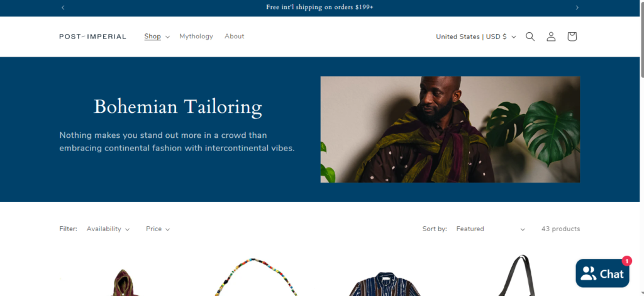The height and width of the screenshot is (296, 644).
Task: Expand the Availability filter
Action: click(x=108, y=229)
